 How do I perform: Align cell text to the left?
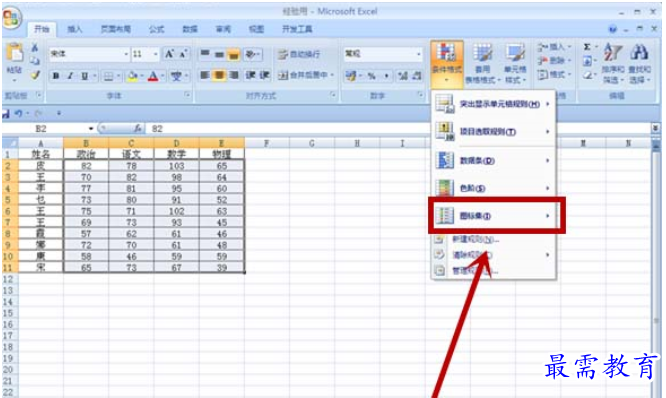point(205,75)
